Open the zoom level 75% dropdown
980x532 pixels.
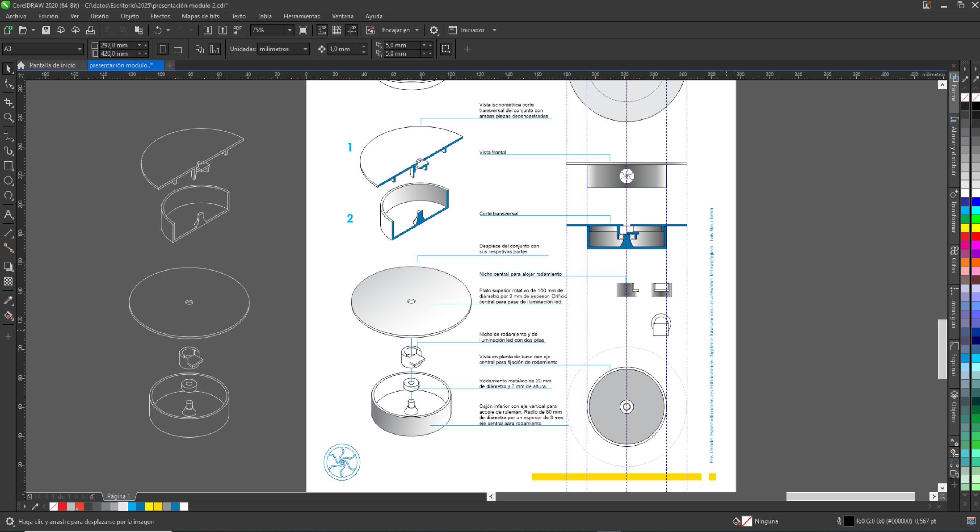[x=289, y=30]
